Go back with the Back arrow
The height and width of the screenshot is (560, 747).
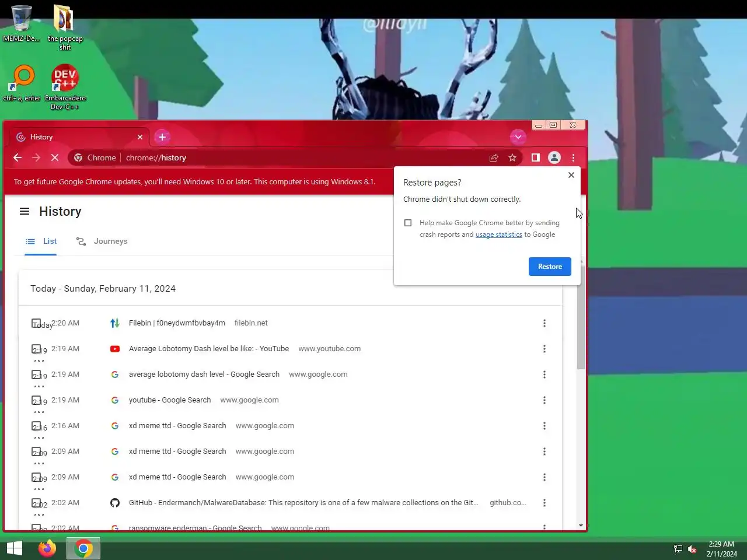18,157
